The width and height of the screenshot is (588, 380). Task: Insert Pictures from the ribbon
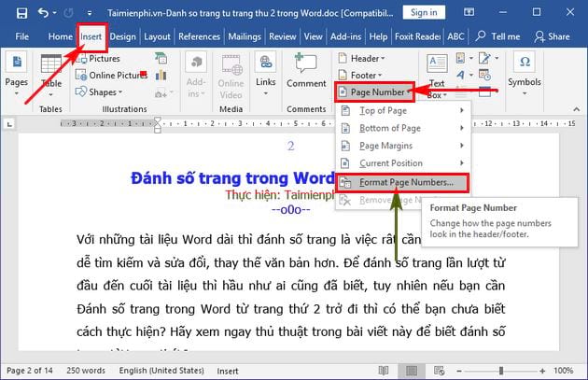(x=98, y=59)
